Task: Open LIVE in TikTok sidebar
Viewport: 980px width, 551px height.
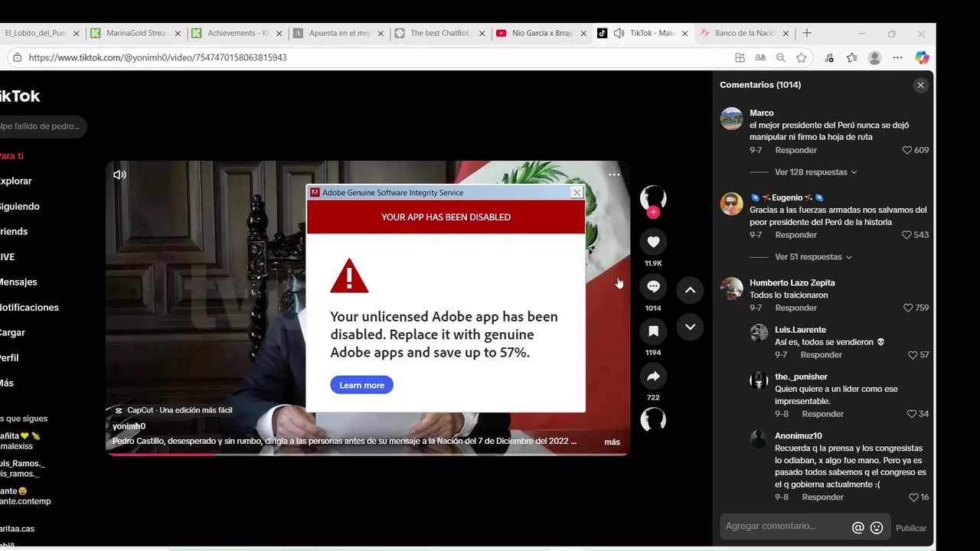Action: [x=8, y=257]
